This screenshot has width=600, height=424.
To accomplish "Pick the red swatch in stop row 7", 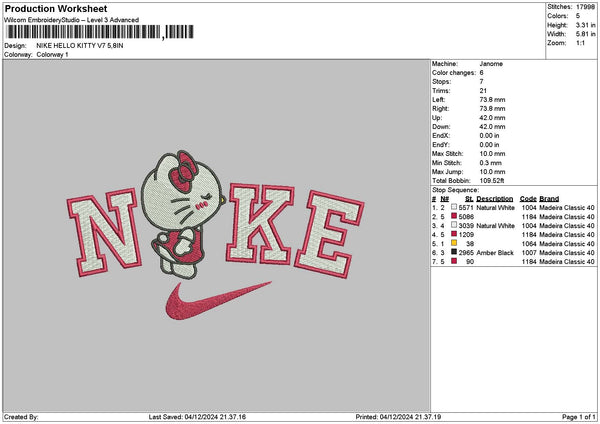I will click(454, 261).
